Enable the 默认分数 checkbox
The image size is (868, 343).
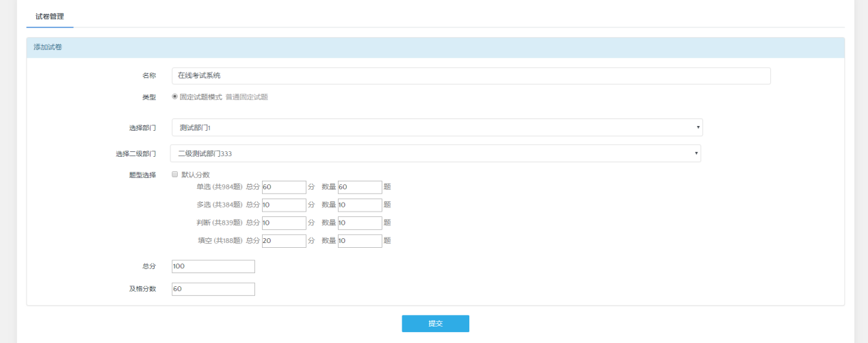point(175,175)
